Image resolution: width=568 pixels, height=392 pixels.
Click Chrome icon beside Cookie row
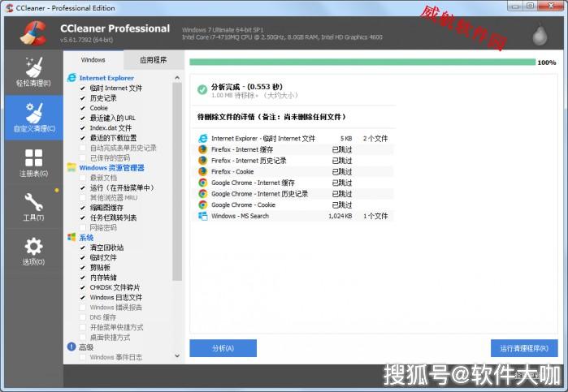coord(203,205)
